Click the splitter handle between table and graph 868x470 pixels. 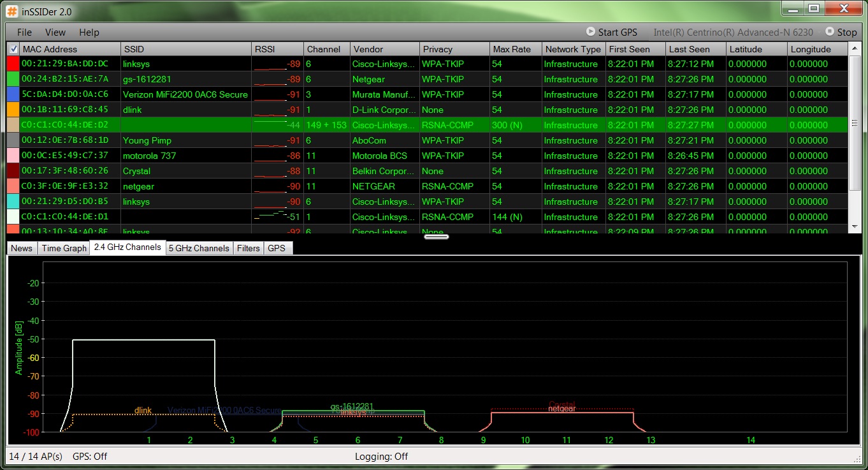(437, 237)
